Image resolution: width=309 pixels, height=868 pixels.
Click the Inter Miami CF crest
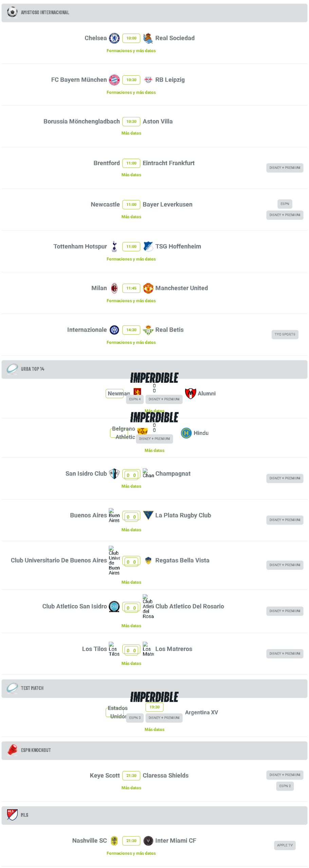click(x=148, y=841)
